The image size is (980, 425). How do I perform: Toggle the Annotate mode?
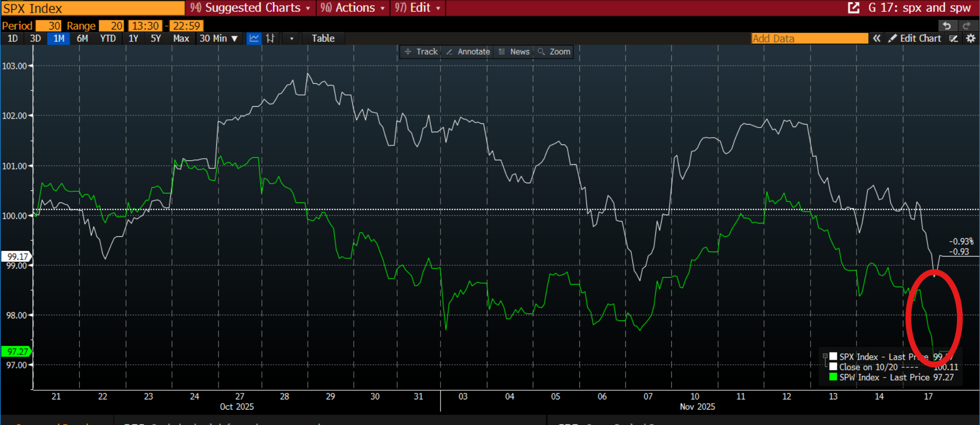click(468, 52)
